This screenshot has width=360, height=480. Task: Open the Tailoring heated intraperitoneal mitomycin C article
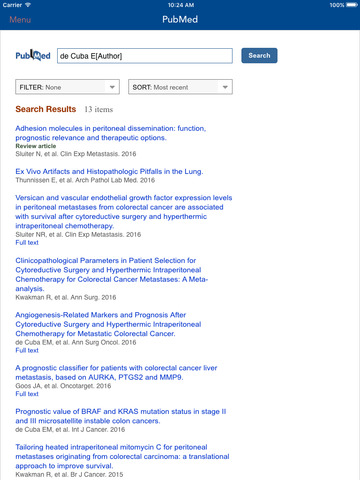coord(122,456)
